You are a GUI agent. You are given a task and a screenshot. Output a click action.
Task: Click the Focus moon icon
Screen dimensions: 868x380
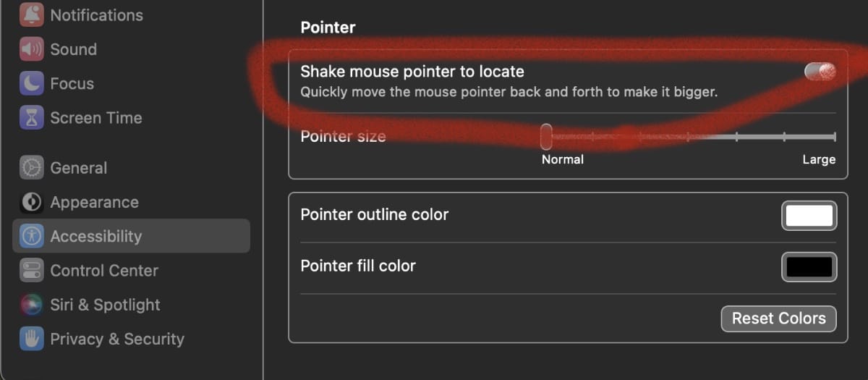[31, 83]
